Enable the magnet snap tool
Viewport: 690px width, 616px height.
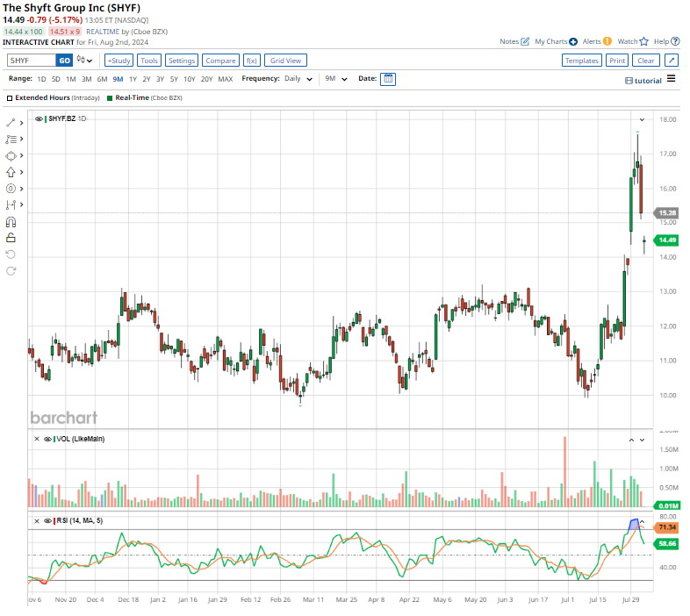tap(11, 221)
